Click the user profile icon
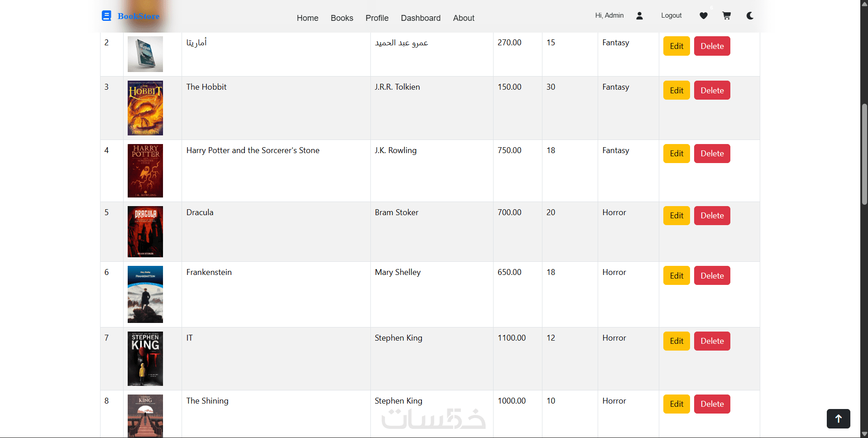The image size is (868, 438). pyautogui.click(x=639, y=16)
